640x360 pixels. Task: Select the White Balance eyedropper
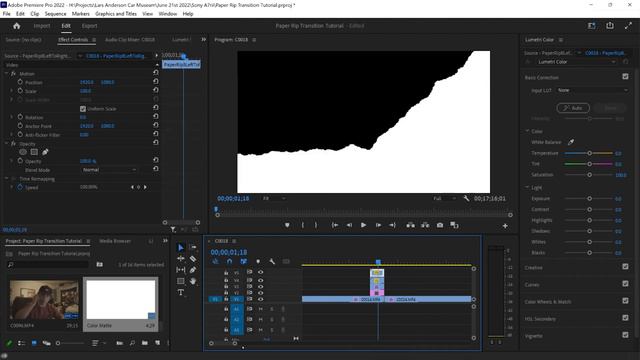click(x=571, y=142)
